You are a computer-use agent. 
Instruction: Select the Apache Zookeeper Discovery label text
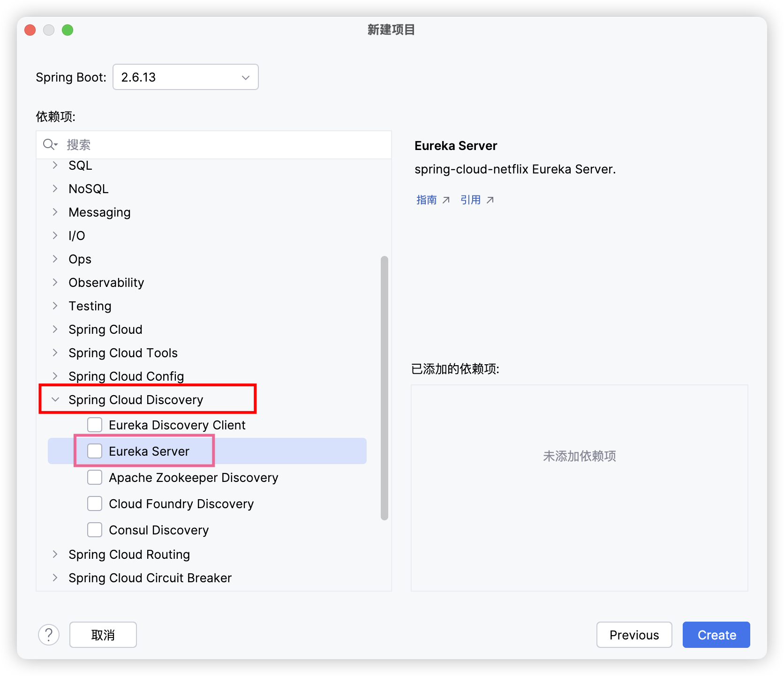pos(193,477)
